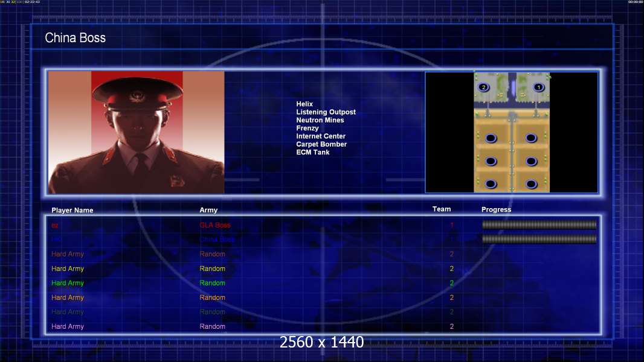644x362 pixels.
Task: Select the top-right empty start slot in the sand area
Action: click(x=531, y=138)
